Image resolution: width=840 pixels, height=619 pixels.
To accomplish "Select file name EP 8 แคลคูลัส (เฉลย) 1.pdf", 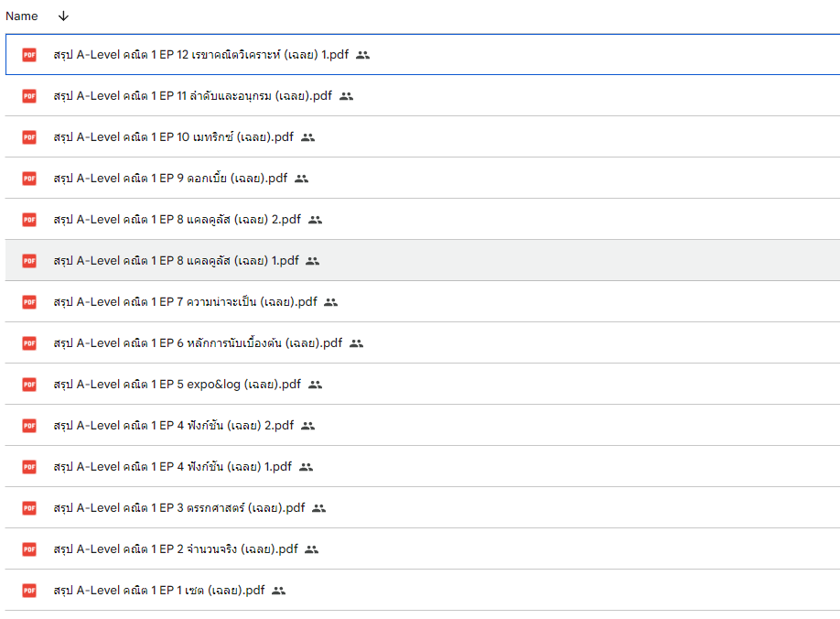I will pos(176,261).
